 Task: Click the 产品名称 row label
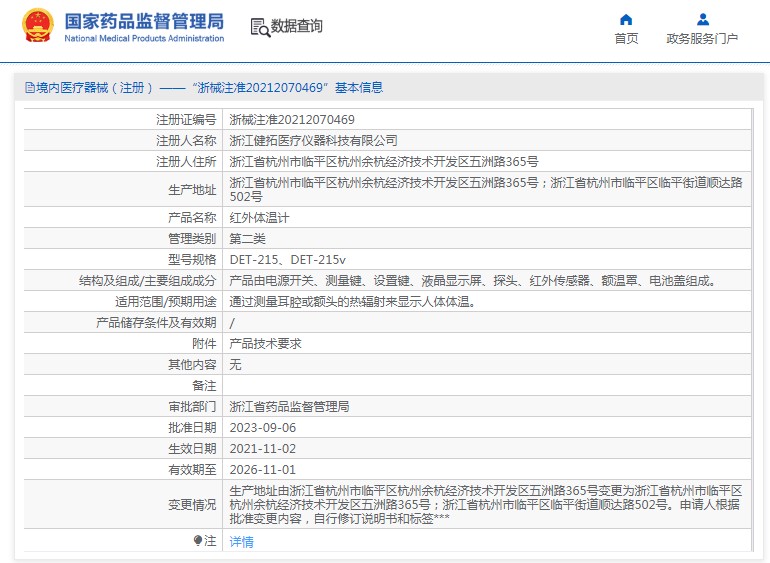[x=192, y=218]
